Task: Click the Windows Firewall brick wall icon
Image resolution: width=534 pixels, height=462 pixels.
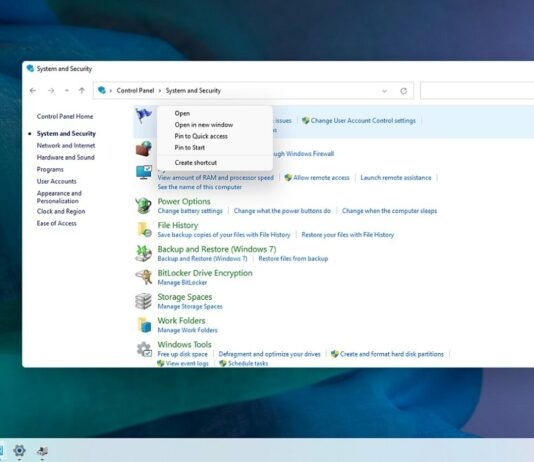Action: [x=144, y=148]
